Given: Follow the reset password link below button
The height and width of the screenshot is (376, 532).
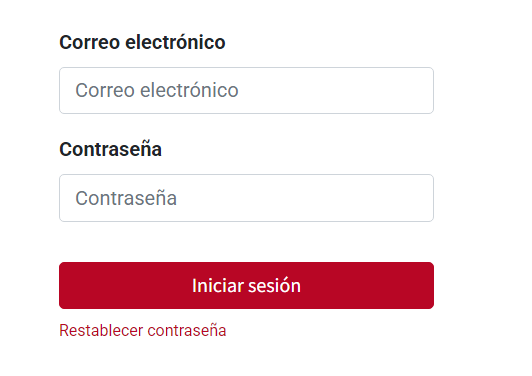Looking at the screenshot, I should (x=143, y=330).
